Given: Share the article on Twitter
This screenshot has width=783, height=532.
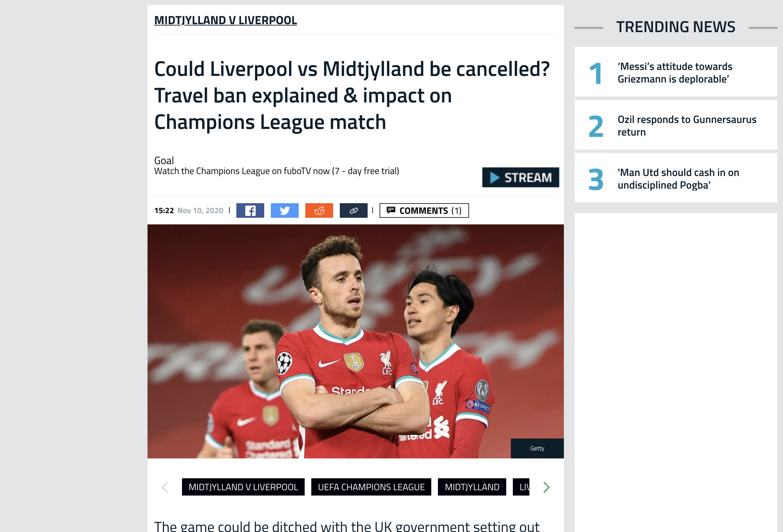Looking at the screenshot, I should 285,210.
